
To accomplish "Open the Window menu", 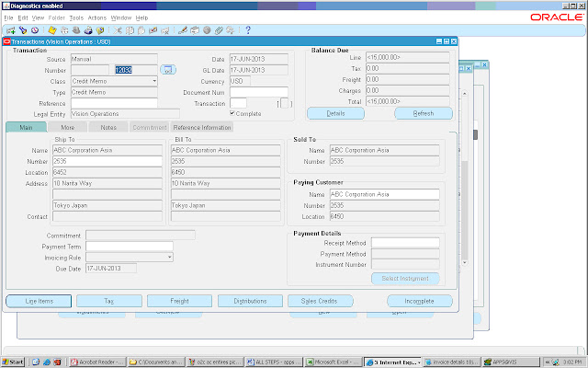I will pyautogui.click(x=121, y=17).
